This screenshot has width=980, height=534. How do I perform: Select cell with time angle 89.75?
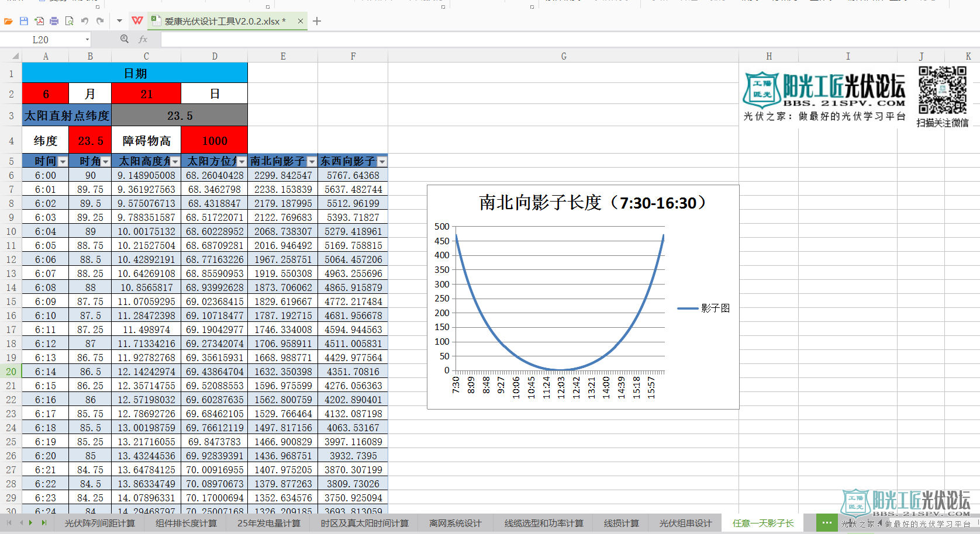tap(90, 189)
